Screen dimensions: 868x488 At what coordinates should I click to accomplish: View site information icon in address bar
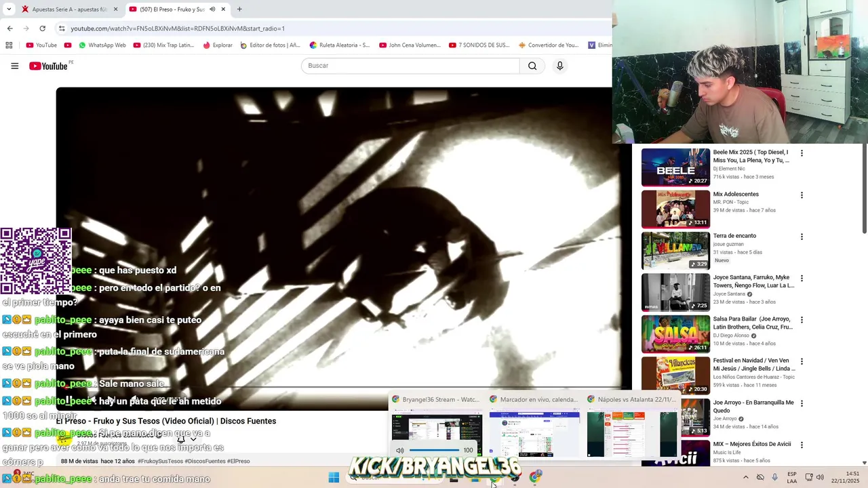click(x=62, y=28)
